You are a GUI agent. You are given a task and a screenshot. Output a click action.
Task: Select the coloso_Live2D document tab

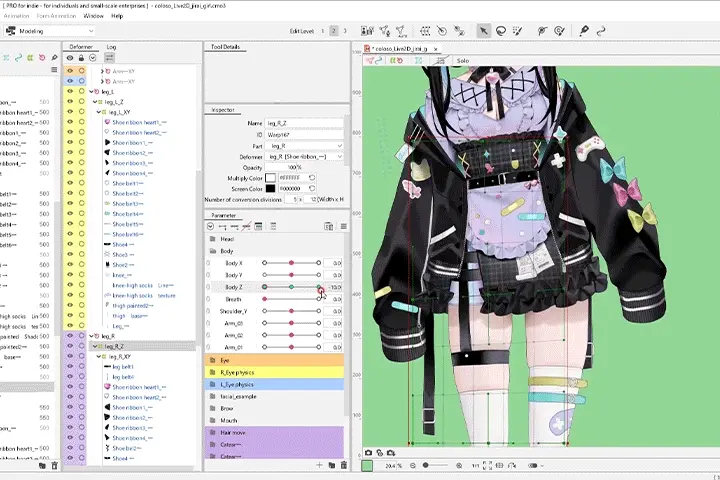coord(399,48)
